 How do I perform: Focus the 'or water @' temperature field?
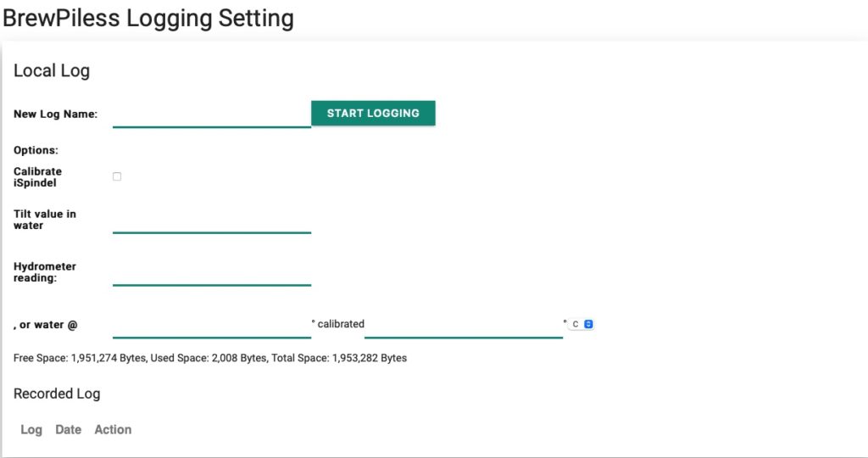pyautogui.click(x=211, y=326)
